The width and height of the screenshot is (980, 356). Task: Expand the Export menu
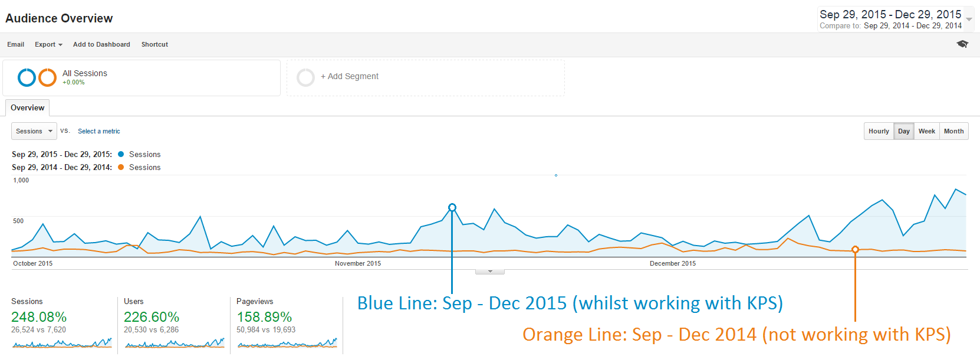pyautogui.click(x=48, y=44)
